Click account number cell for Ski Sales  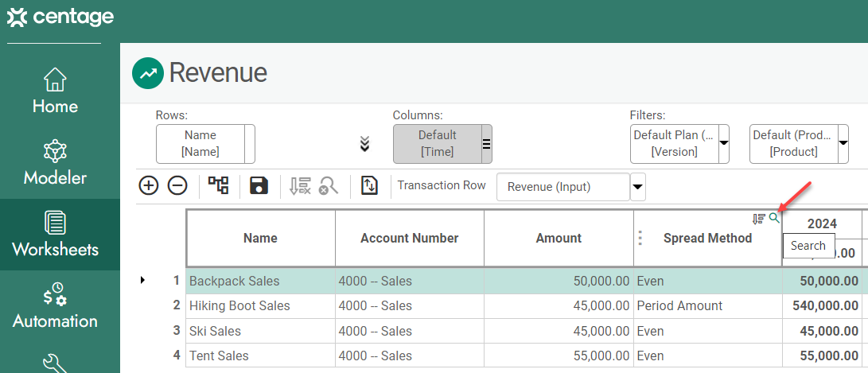point(410,331)
